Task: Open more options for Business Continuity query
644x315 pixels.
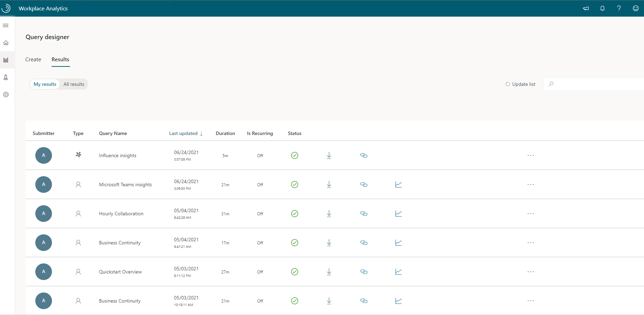Action: (x=531, y=243)
